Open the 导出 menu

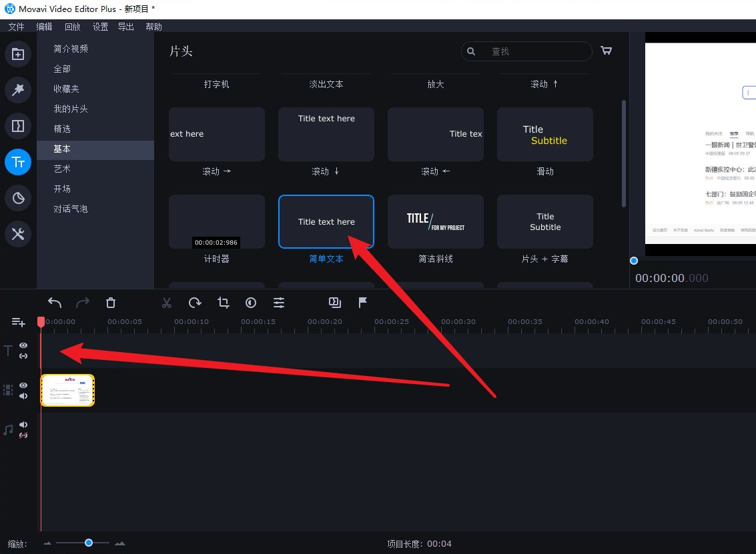point(126,27)
